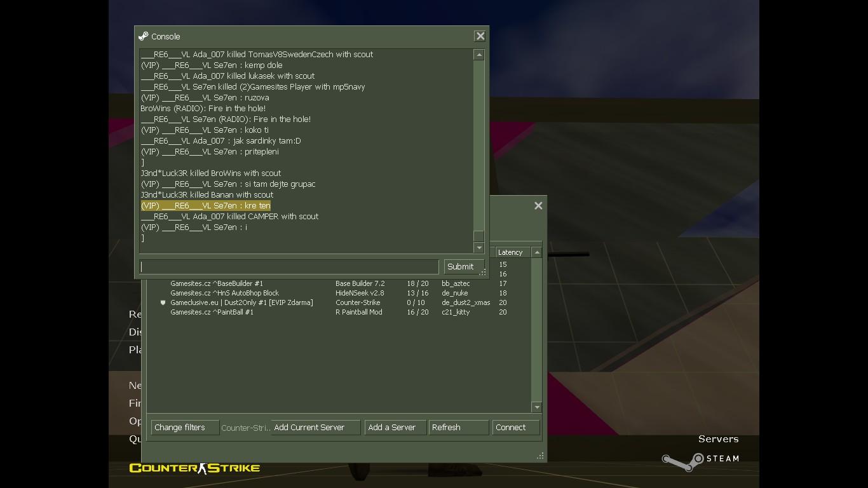
Task: Click console line 'killed lukasek with scout'
Action: tap(227, 76)
